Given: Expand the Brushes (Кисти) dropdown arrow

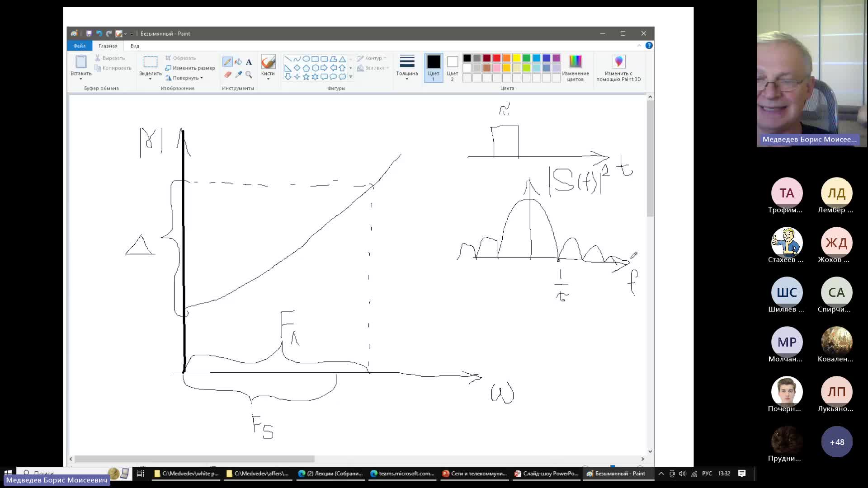Looking at the screenshot, I should pyautogui.click(x=268, y=79).
